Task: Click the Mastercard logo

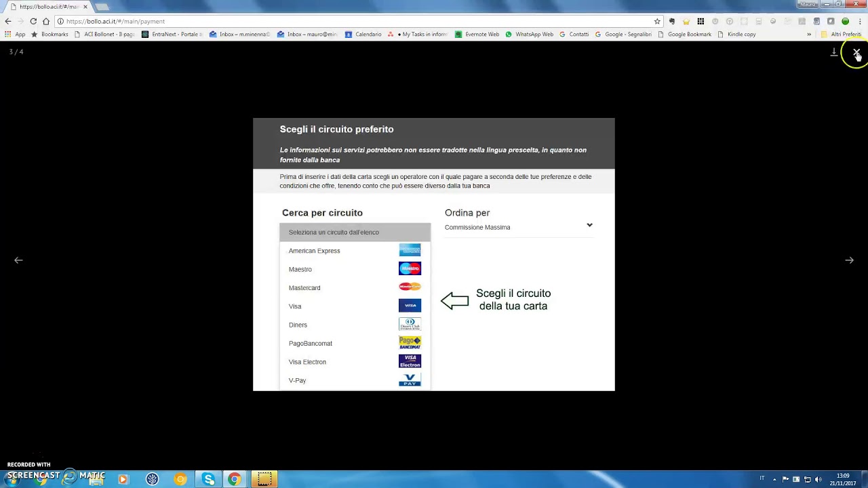Action: [x=410, y=287]
